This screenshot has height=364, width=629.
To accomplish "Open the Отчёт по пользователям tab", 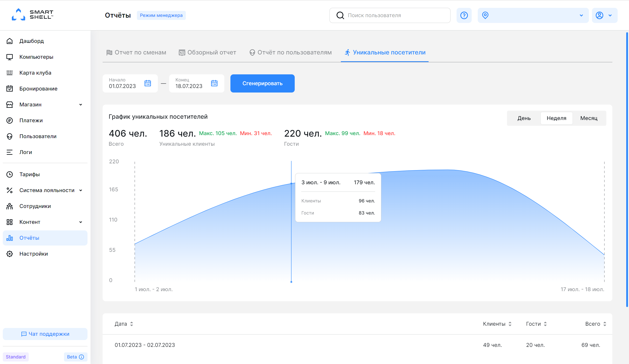I will (290, 52).
